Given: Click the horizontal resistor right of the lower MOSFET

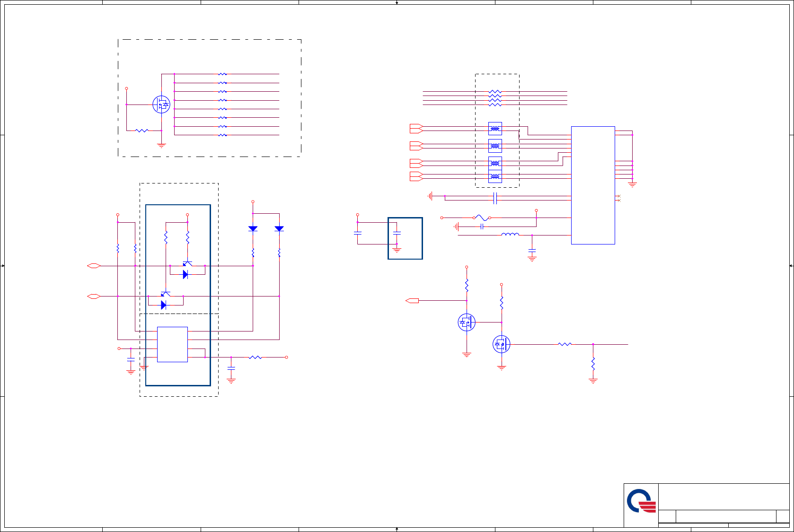Looking at the screenshot, I should coord(565,344).
